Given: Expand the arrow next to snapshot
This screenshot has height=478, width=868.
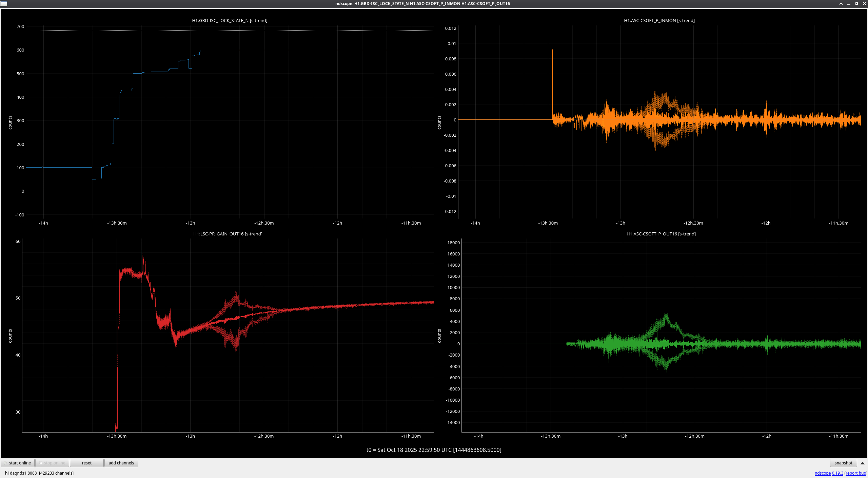Looking at the screenshot, I should coord(863,463).
